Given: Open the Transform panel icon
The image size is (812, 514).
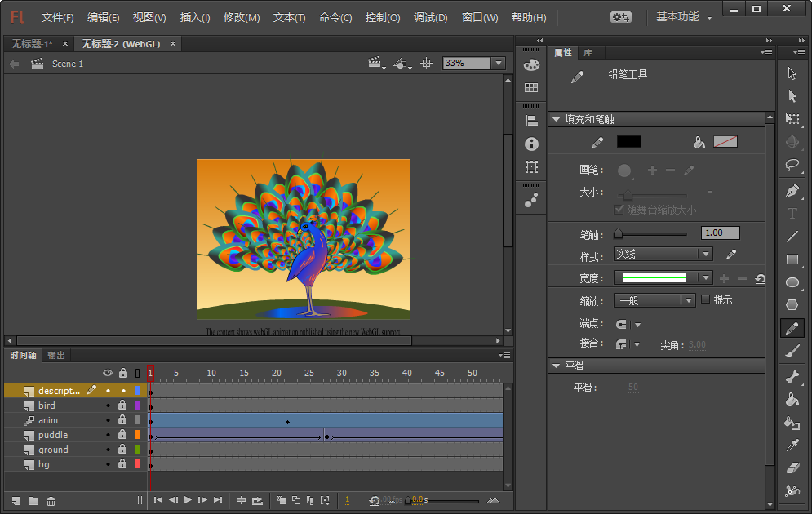Looking at the screenshot, I should [x=531, y=166].
